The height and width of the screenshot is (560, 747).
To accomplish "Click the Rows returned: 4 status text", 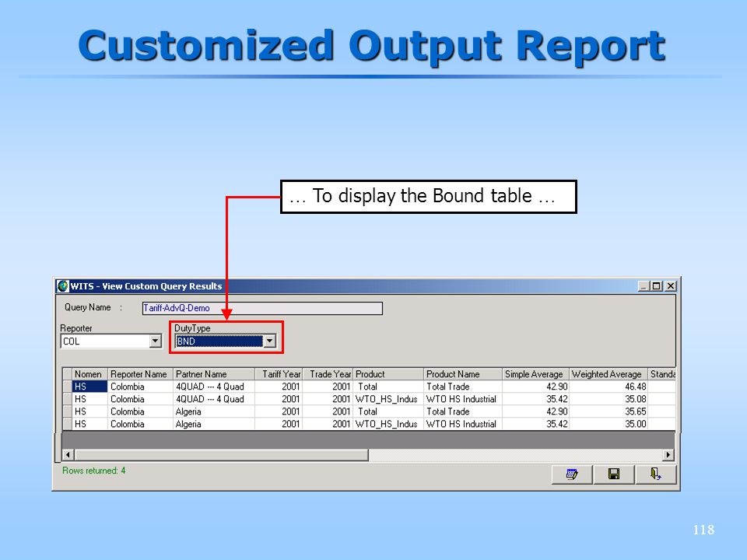I will click(94, 471).
